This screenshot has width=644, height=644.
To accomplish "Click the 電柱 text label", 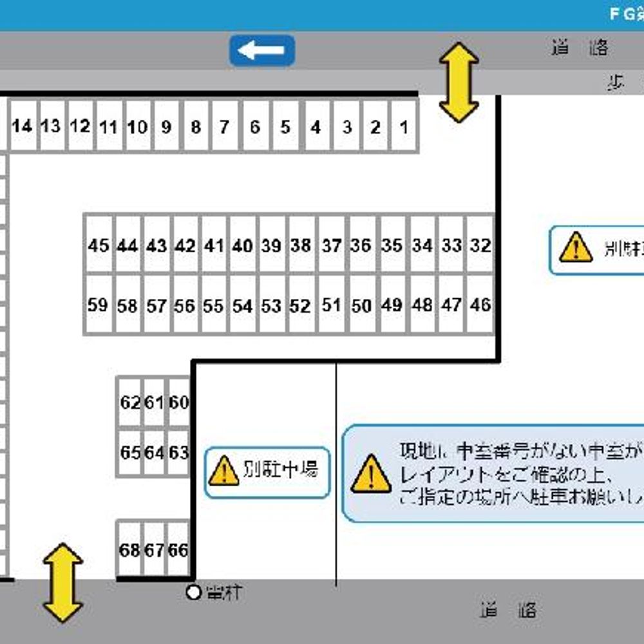I will coord(224,592).
